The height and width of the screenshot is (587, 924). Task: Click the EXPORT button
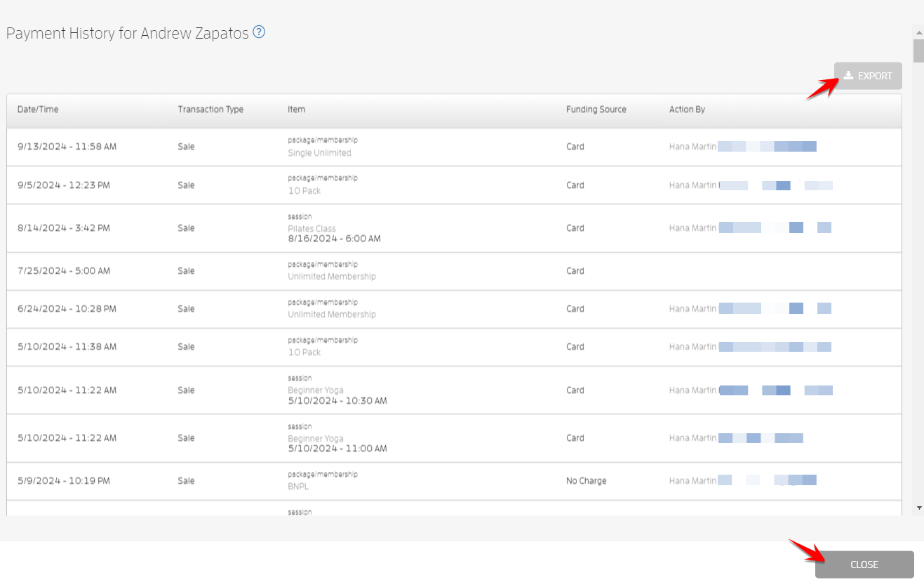click(868, 76)
